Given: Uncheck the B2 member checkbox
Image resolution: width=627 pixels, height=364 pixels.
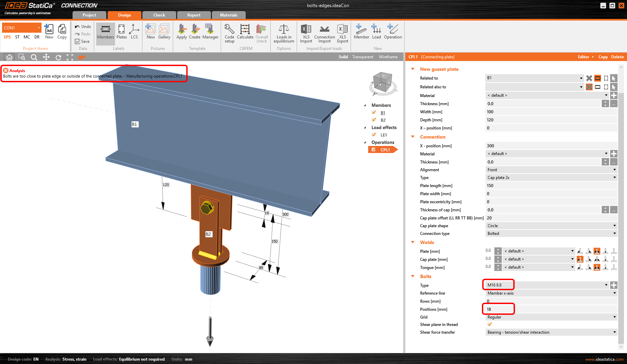Looking at the screenshot, I should click(x=374, y=120).
